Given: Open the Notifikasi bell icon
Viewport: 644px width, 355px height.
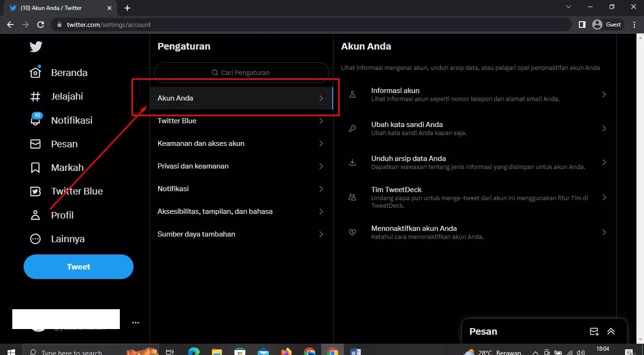Looking at the screenshot, I should (x=35, y=120).
